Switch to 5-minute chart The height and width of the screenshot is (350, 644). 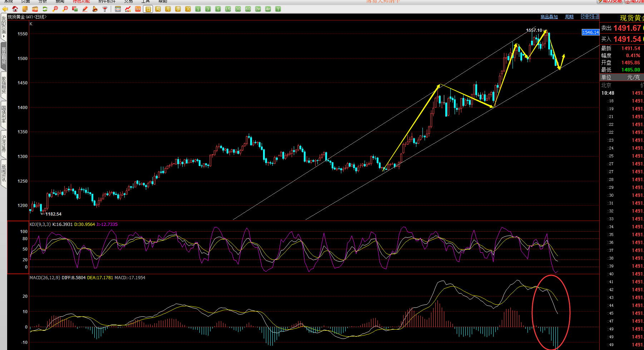(x=218, y=9)
